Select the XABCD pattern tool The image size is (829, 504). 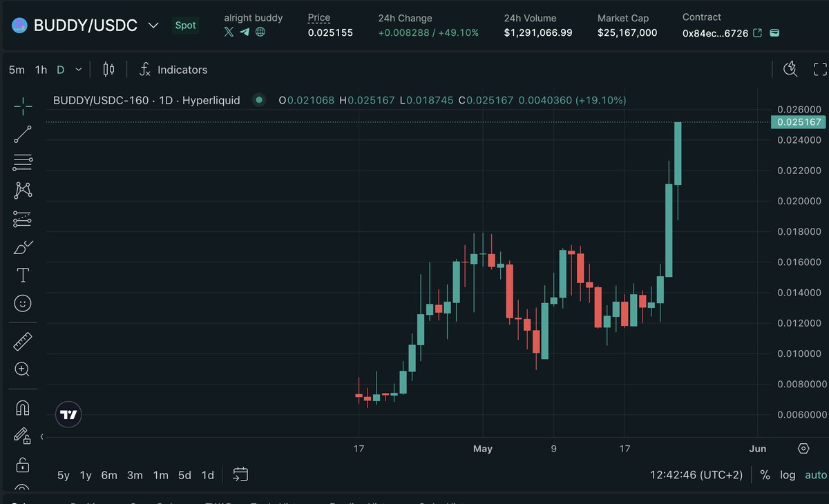(23, 190)
